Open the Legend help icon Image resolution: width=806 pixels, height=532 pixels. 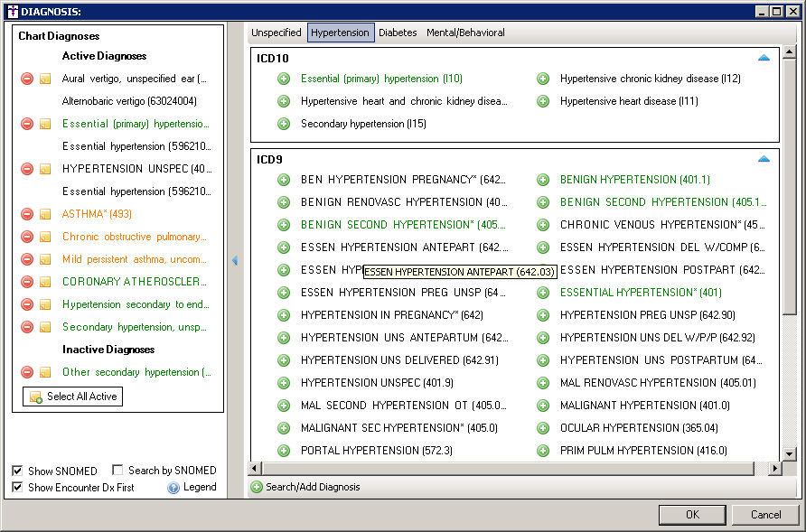point(173,488)
